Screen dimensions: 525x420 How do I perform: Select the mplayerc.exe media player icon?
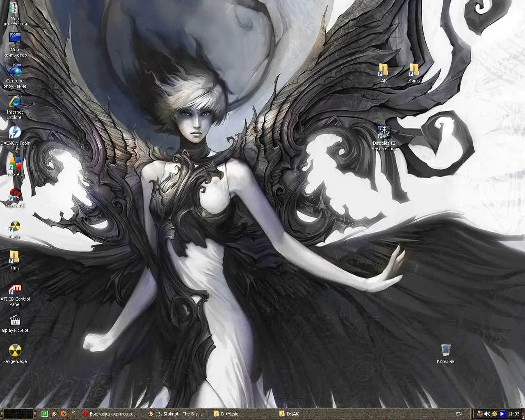[x=15, y=320]
